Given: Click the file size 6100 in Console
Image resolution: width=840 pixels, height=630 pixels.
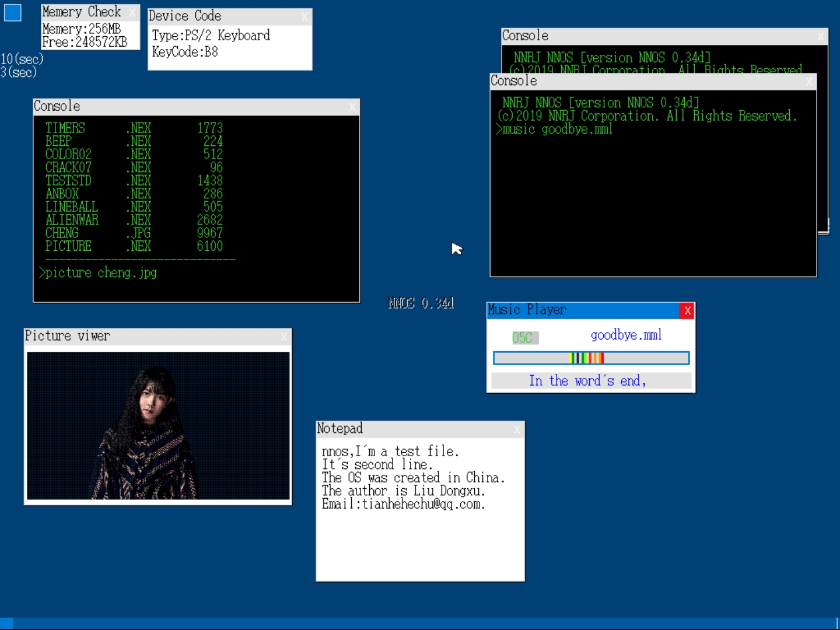Looking at the screenshot, I should [x=210, y=246].
